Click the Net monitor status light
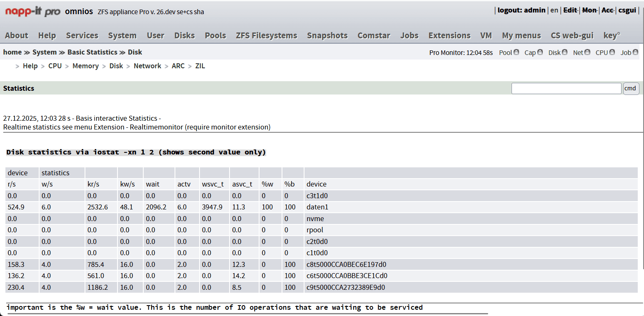The image size is (644, 316). 587,52
